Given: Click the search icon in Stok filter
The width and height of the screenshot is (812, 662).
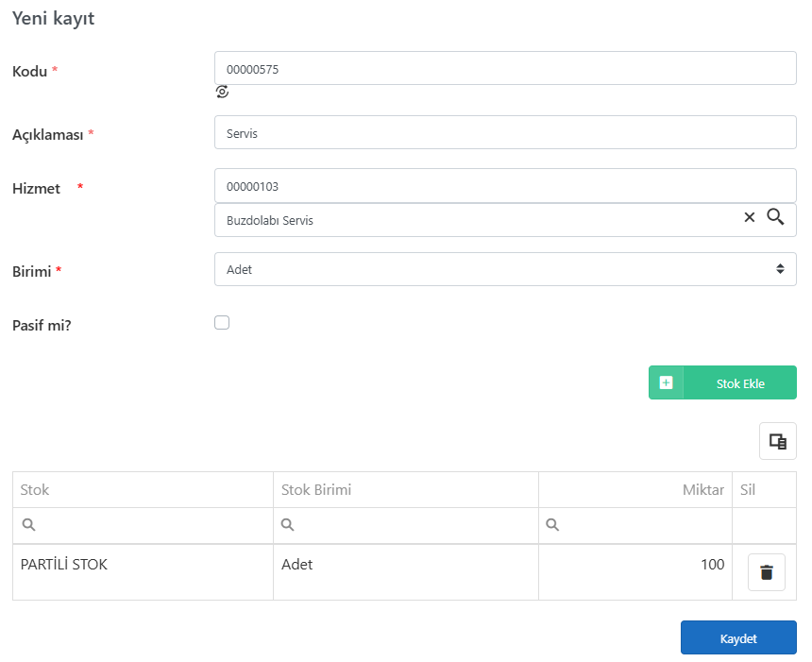Looking at the screenshot, I should (x=28, y=525).
